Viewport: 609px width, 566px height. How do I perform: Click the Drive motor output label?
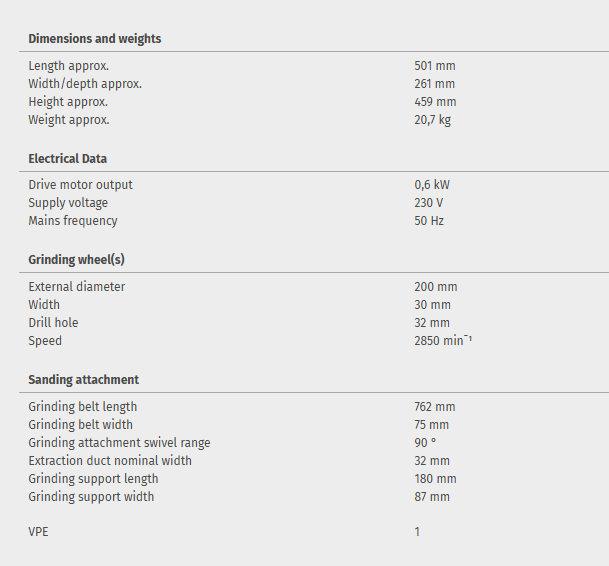click(80, 185)
